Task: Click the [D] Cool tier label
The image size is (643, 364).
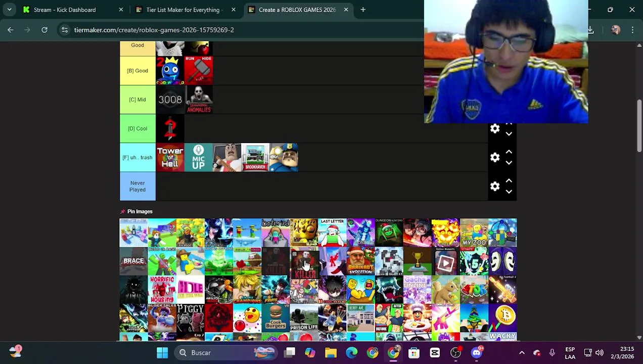Action: click(x=137, y=128)
